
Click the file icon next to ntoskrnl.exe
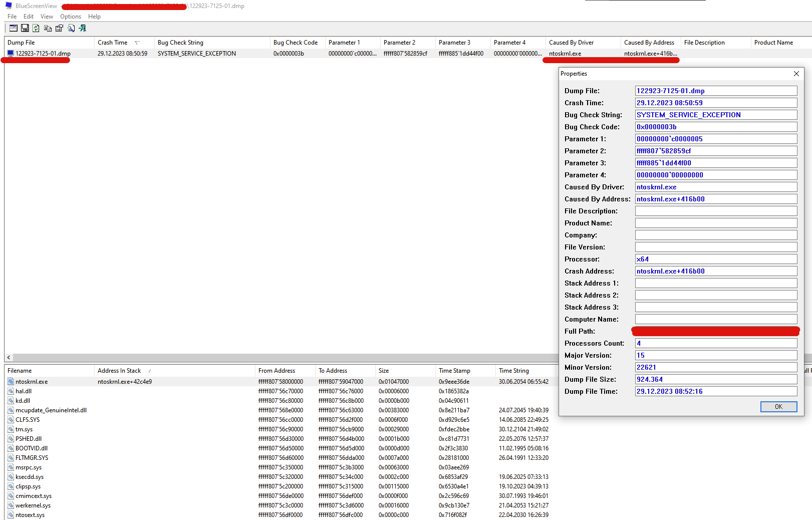(x=11, y=382)
